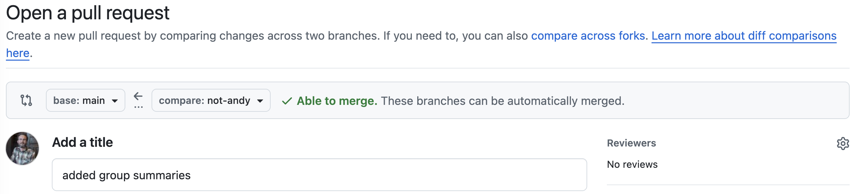
Task: Click the Reviewers section heading
Action: coord(631,143)
